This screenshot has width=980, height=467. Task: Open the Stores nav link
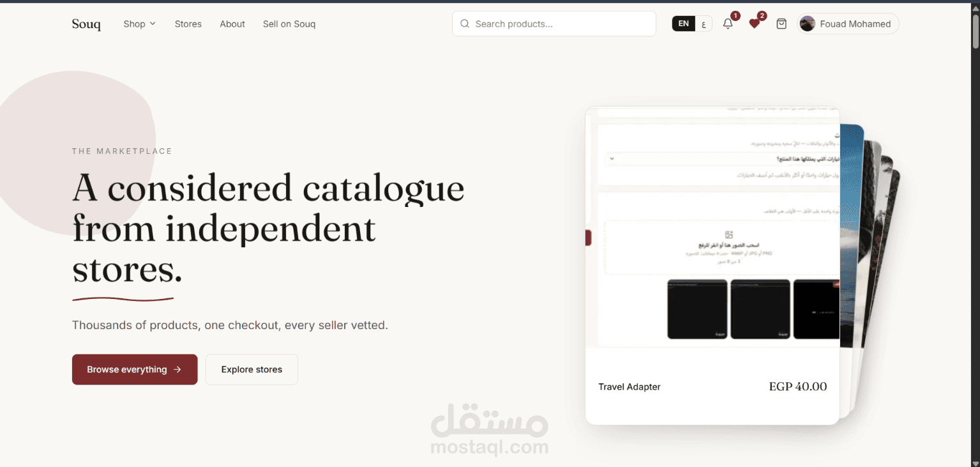pyautogui.click(x=188, y=24)
